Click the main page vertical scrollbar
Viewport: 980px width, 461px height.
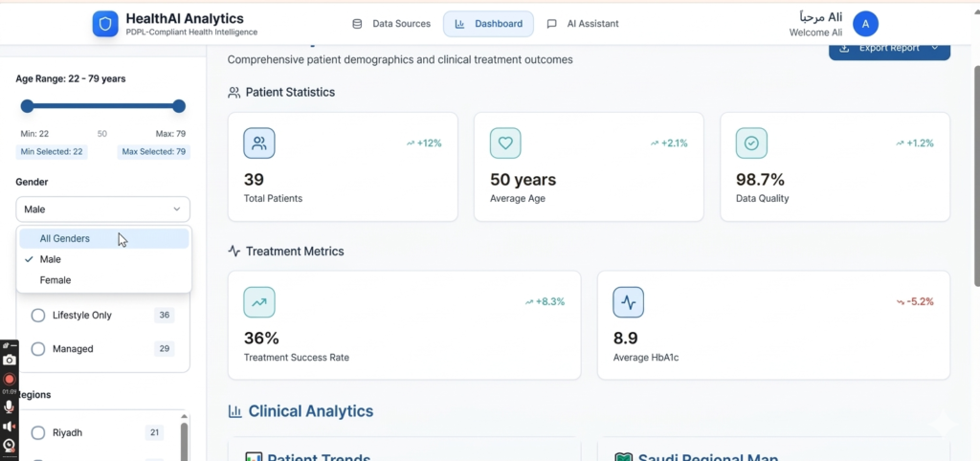[x=975, y=175]
